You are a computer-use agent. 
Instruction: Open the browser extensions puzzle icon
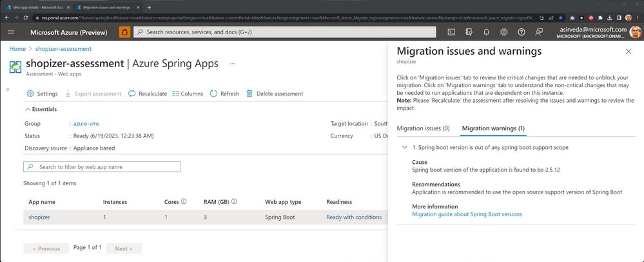coord(600,17)
